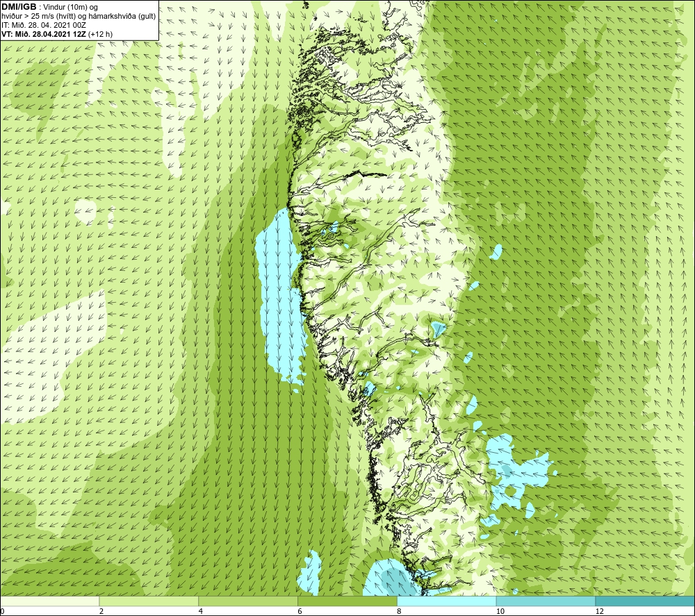This screenshot has width=695, height=616.
Task: Click the 10–12 m/s cyan legend swatch
Action: [546, 601]
